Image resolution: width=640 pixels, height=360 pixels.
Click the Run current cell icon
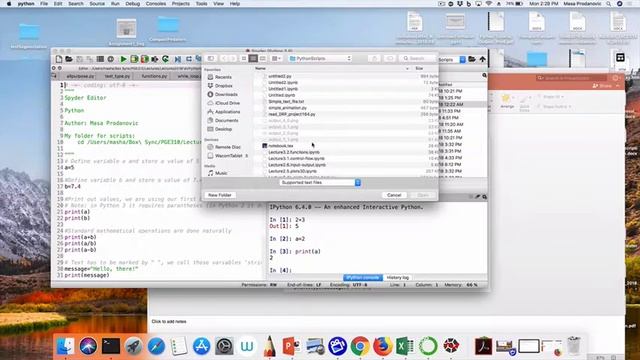[134, 59]
